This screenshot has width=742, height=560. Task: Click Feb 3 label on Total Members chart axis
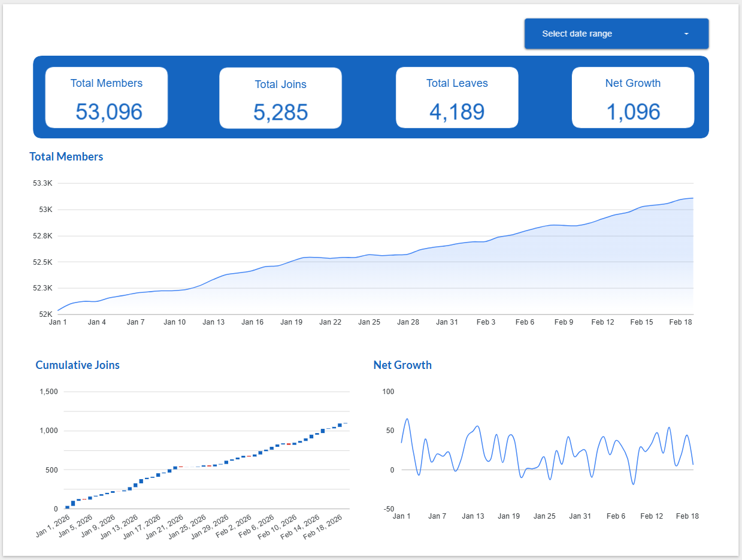tap(486, 322)
